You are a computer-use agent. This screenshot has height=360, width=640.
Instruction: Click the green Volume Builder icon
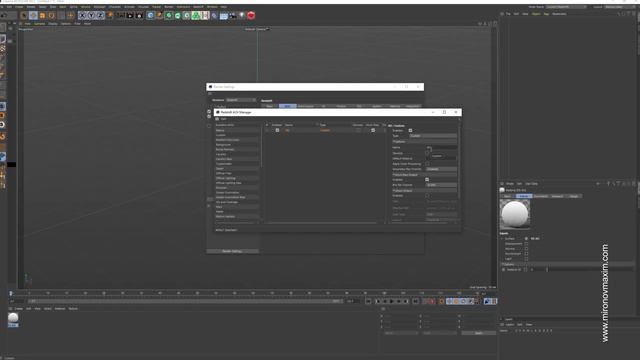[x=196, y=16]
